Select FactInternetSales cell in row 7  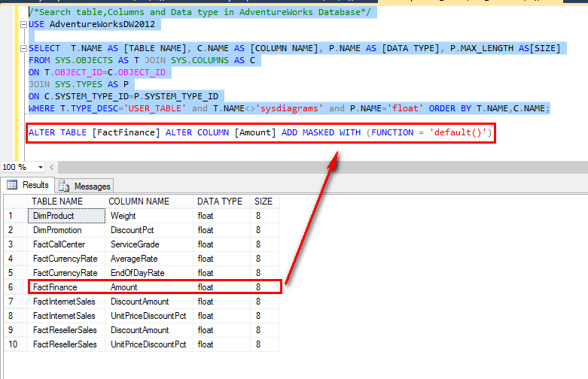tap(66, 302)
